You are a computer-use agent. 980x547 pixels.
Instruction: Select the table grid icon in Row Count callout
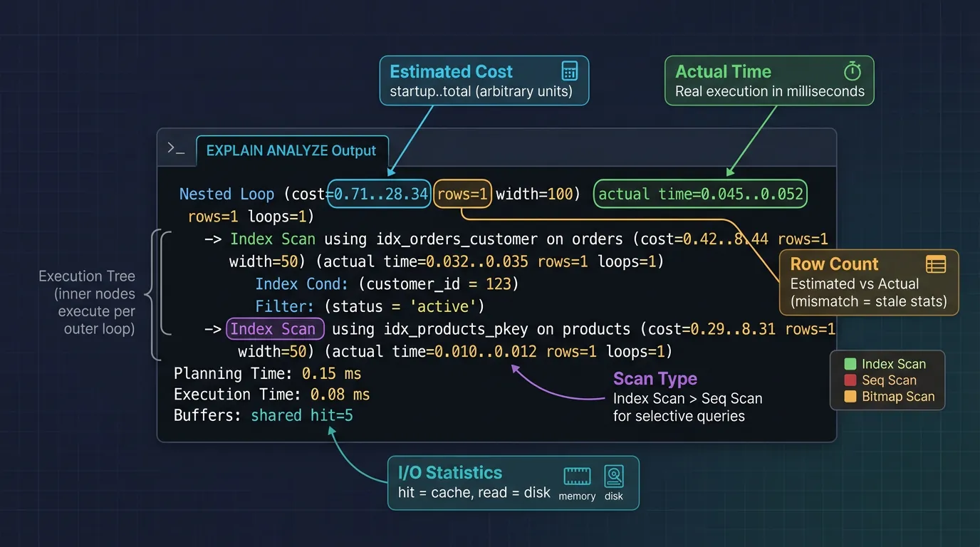(x=935, y=264)
